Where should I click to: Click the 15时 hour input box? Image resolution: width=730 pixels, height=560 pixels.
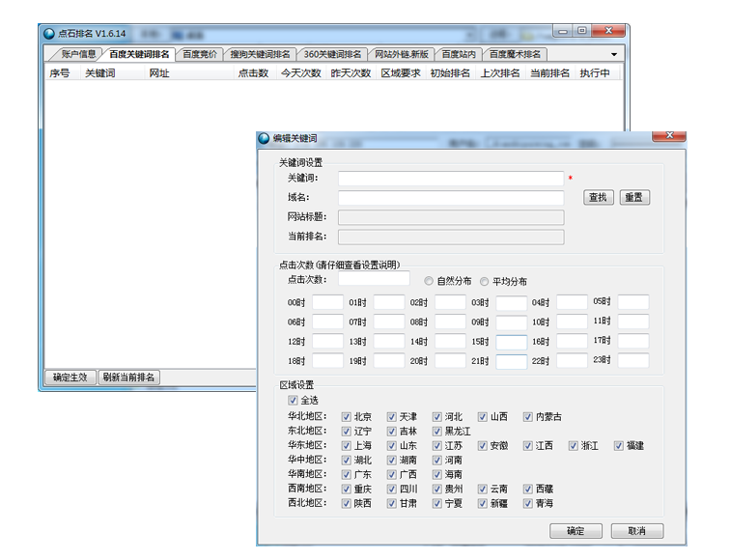click(511, 342)
